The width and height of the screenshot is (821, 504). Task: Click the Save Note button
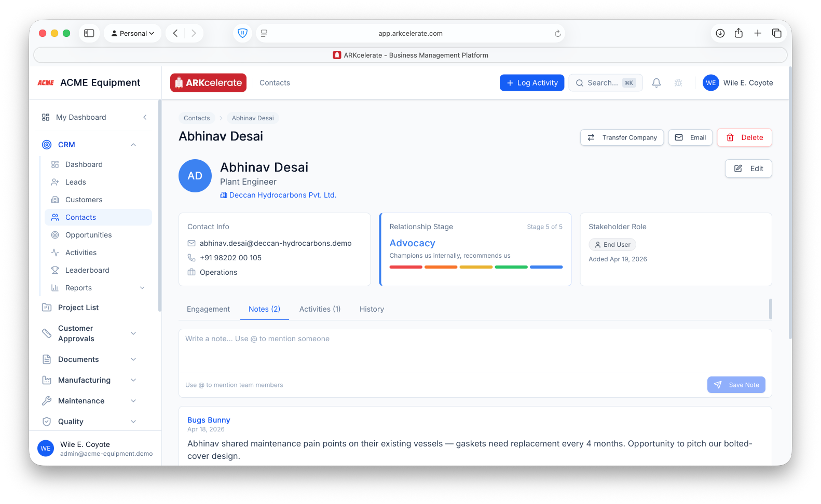[x=736, y=385]
